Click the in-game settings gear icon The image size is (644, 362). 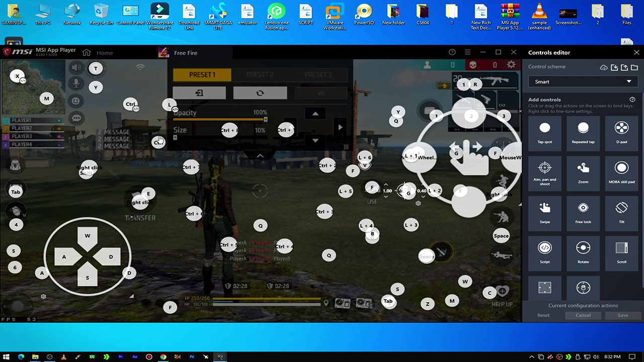pyautogui.click(x=511, y=65)
